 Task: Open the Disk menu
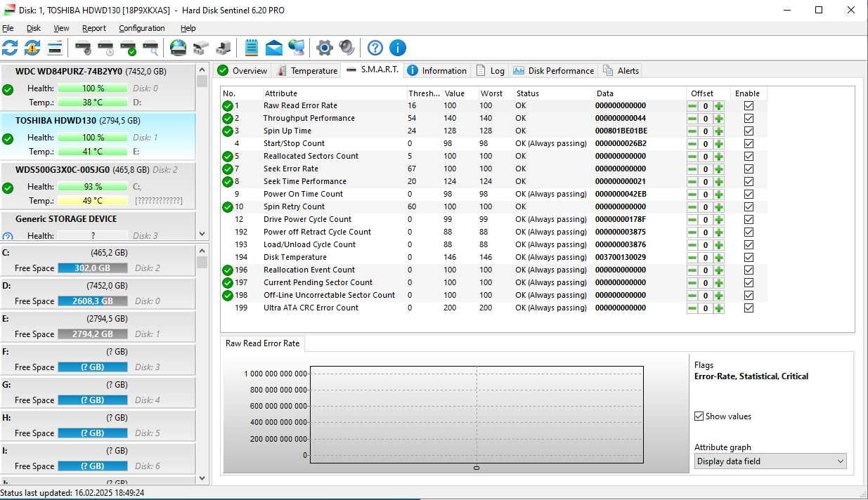click(34, 28)
